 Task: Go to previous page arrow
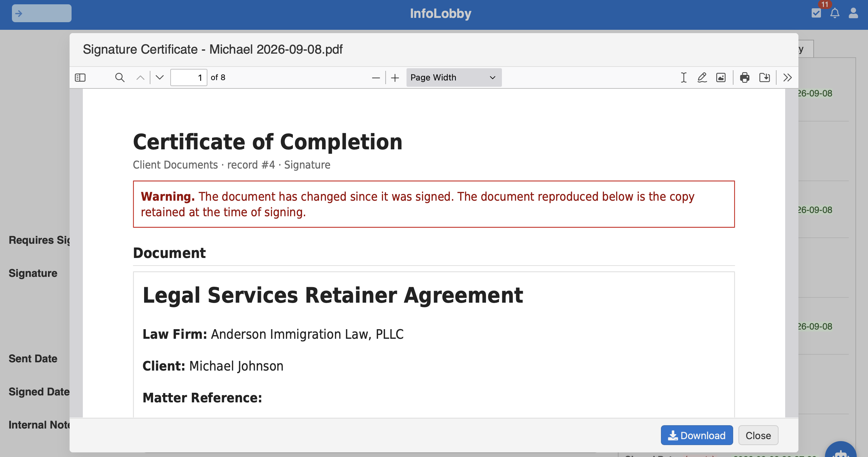140,77
